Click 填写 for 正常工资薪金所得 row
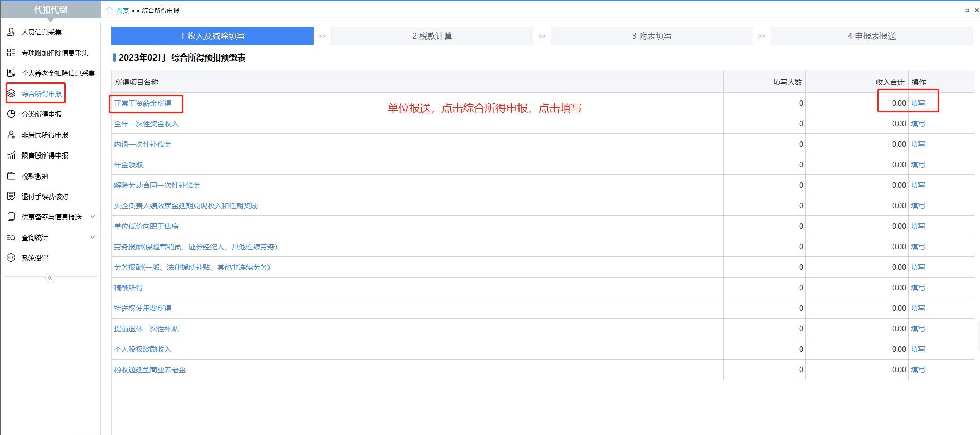 pos(917,103)
